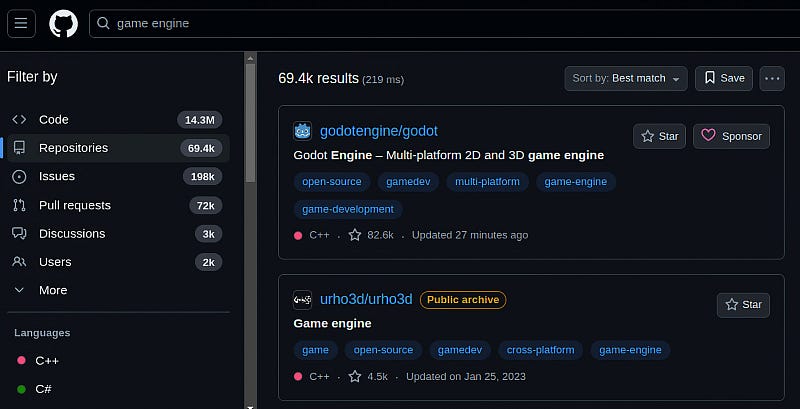Click the magnifier search icon
Screen dimensions: 800x409
[103, 23]
